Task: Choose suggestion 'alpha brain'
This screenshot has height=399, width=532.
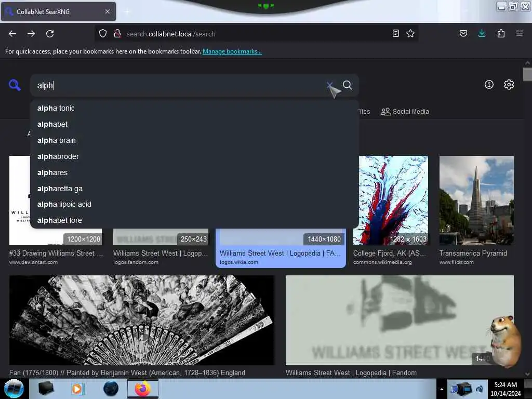Action: pyautogui.click(x=194, y=140)
